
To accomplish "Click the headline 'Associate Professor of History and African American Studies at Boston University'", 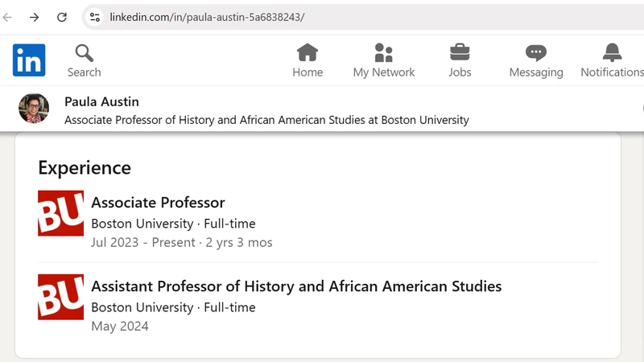I will pyautogui.click(x=266, y=120).
